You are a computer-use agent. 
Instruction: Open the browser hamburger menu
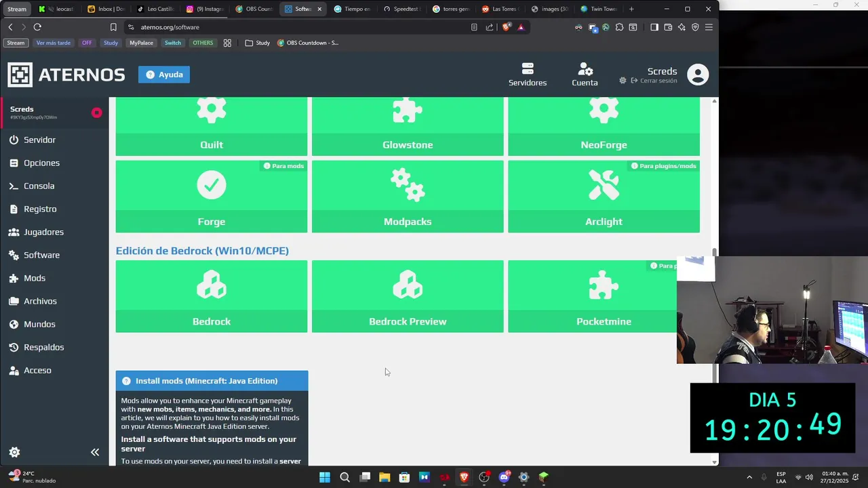(x=709, y=27)
